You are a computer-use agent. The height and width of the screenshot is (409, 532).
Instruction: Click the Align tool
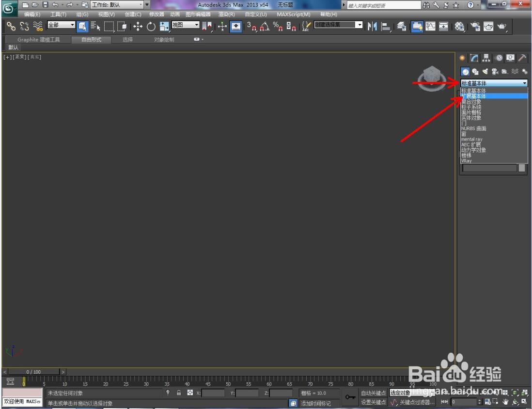coord(385,26)
